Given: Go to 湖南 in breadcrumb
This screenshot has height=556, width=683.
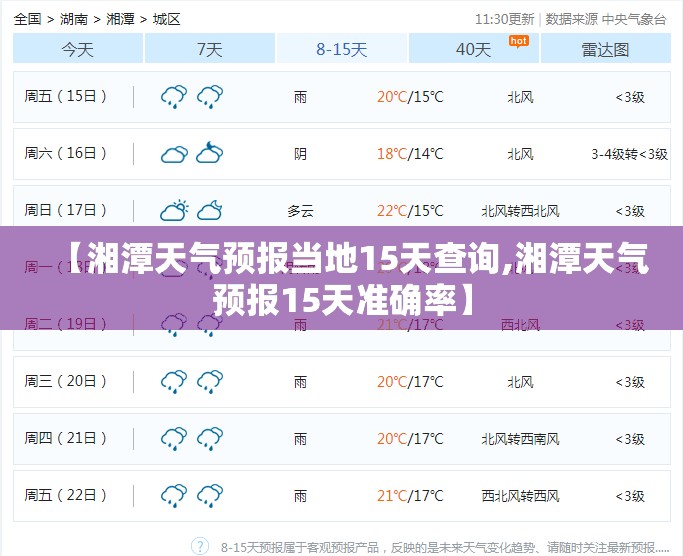Looking at the screenshot, I should [x=74, y=19].
